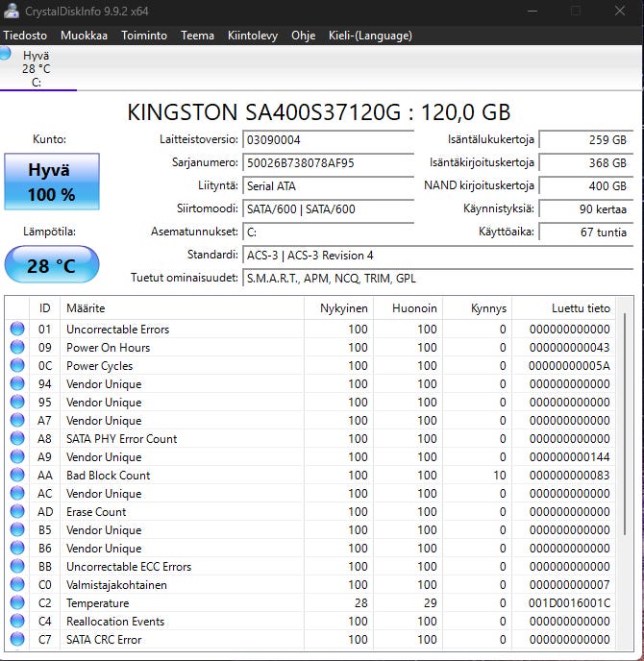Click the raw value 000000000043
Screen dimensions: 644x661
569,347
